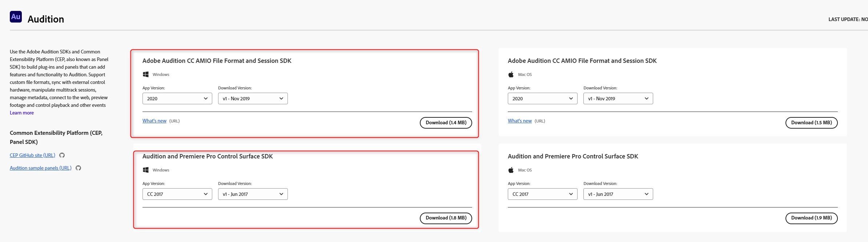The image size is (868, 242).
Task: Expand CC 2017 dropdown in Mac OS Control Surface card
Action: [x=542, y=194]
